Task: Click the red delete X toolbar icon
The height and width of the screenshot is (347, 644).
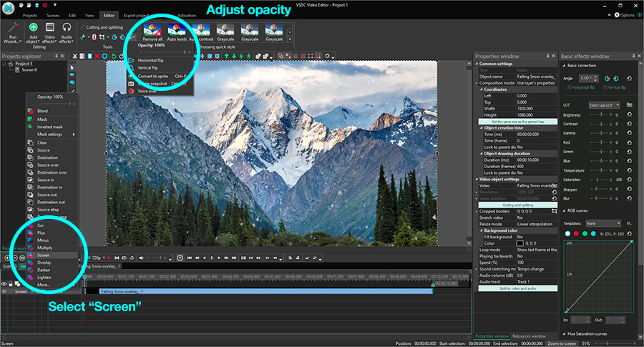Action: point(97,56)
